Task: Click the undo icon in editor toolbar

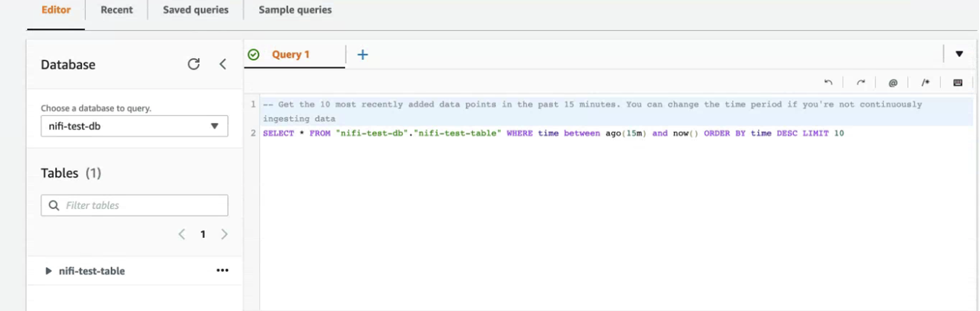Action: [x=828, y=82]
